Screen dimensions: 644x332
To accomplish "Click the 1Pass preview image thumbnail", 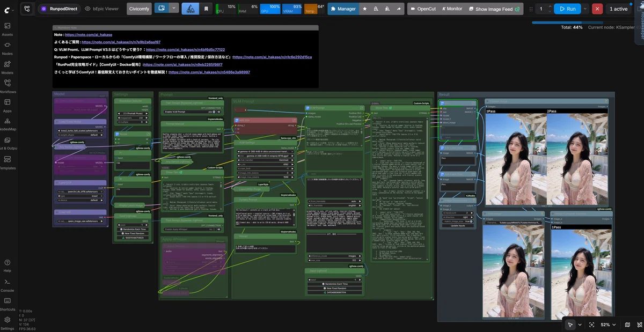I will 515,159.
